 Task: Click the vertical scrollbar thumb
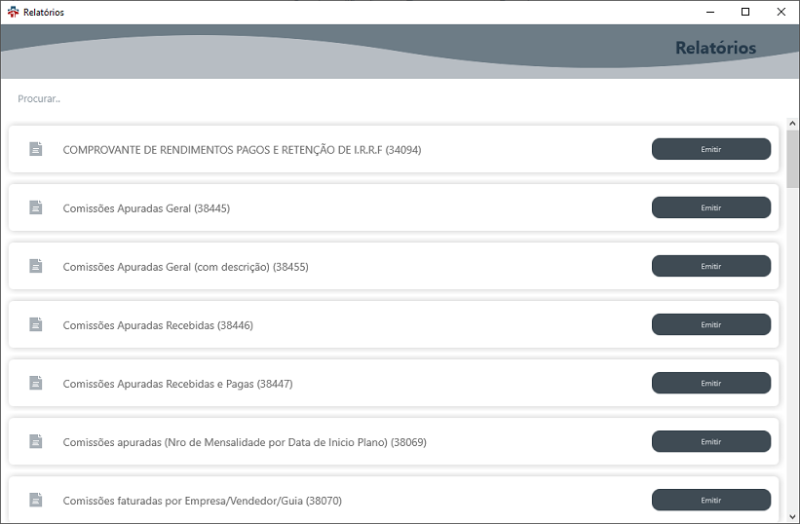(x=792, y=159)
